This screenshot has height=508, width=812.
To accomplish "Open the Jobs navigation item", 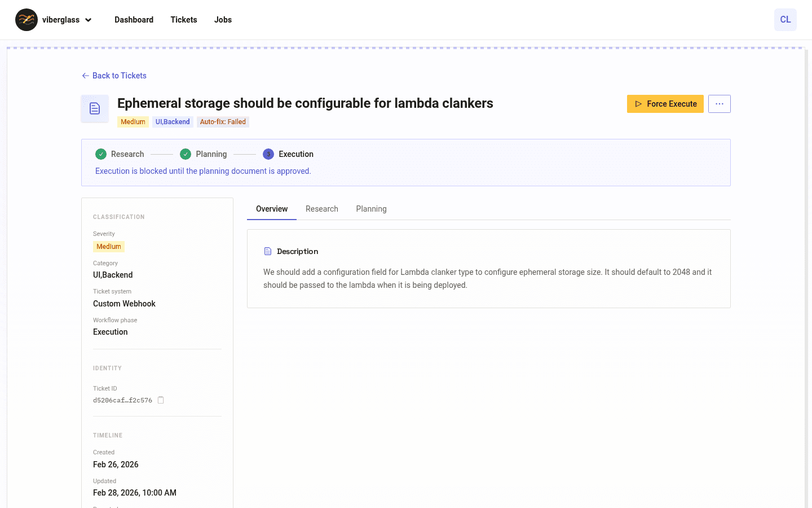I will pyautogui.click(x=223, y=20).
